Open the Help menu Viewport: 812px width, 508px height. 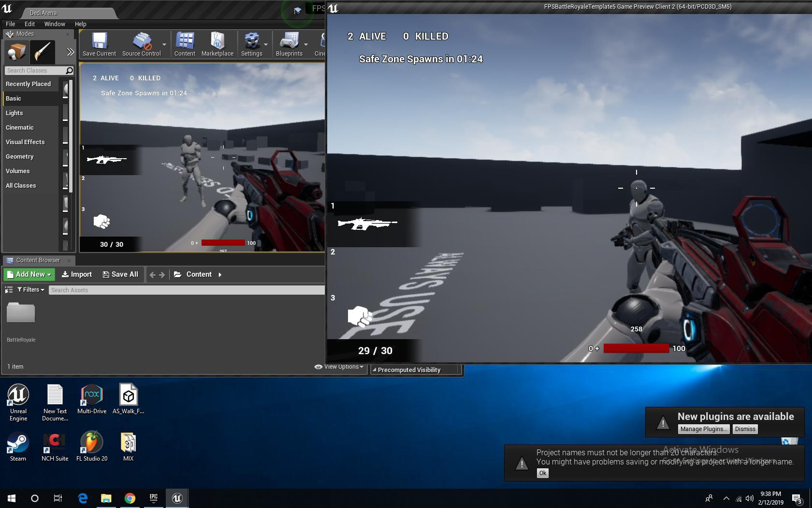[80, 24]
